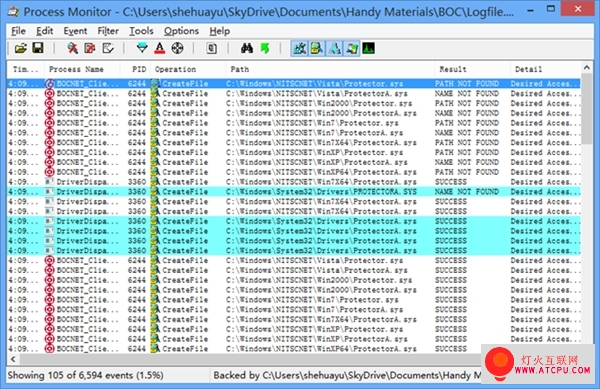Open the Filter menu

108,31
